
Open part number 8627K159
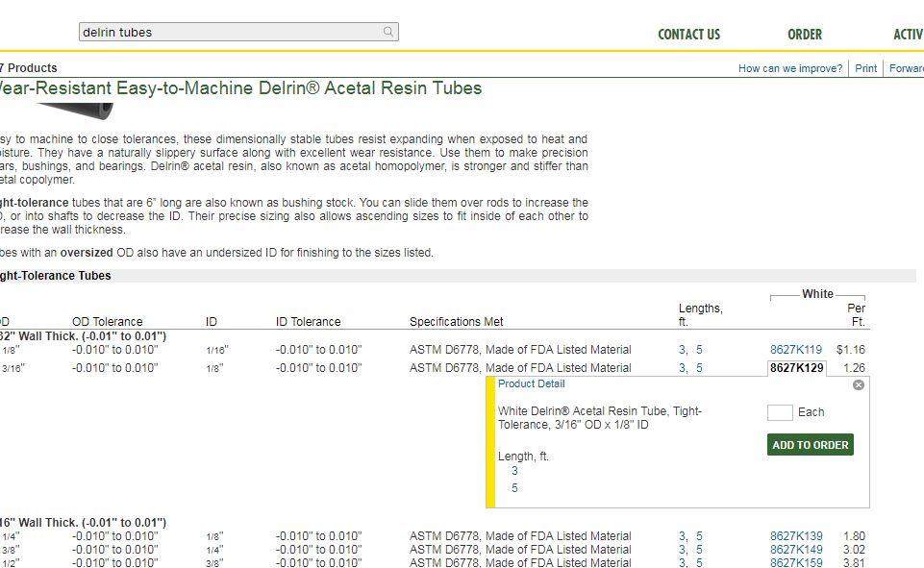[796, 562]
